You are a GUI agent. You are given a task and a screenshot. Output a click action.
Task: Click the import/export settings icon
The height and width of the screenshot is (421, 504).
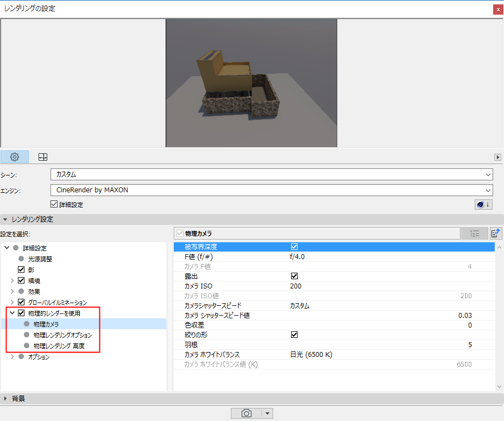pyautogui.click(x=496, y=233)
